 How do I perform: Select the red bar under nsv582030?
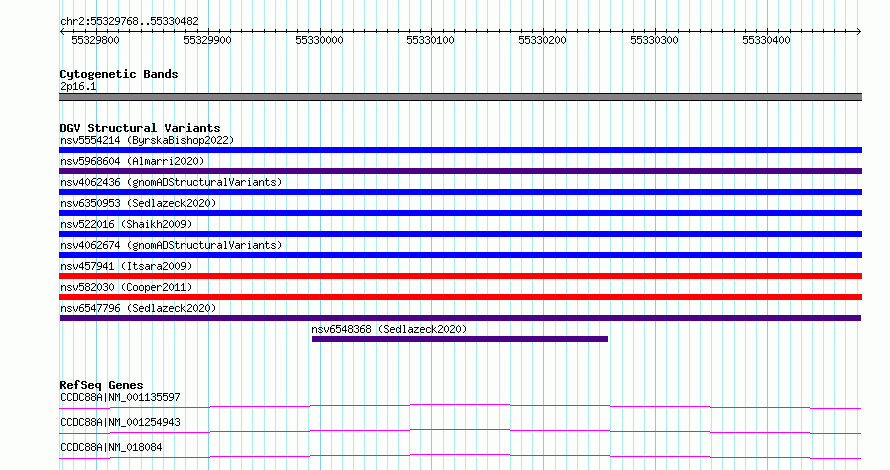coord(460,297)
